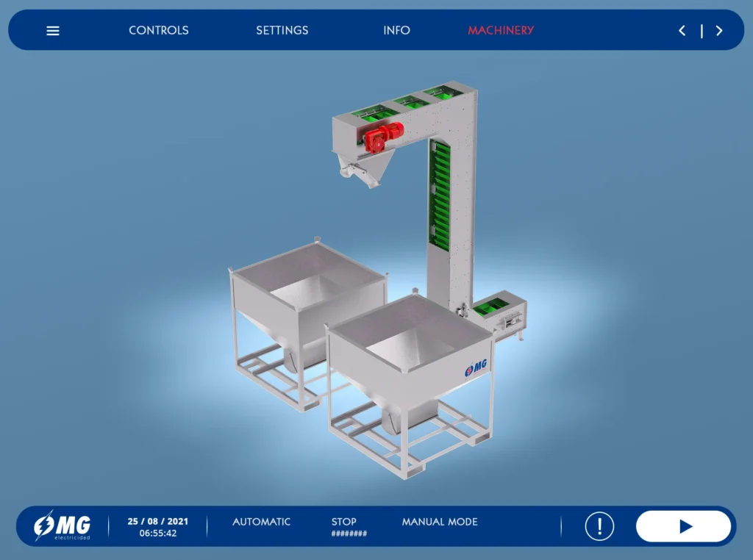Click the previous page left chevron

682,31
